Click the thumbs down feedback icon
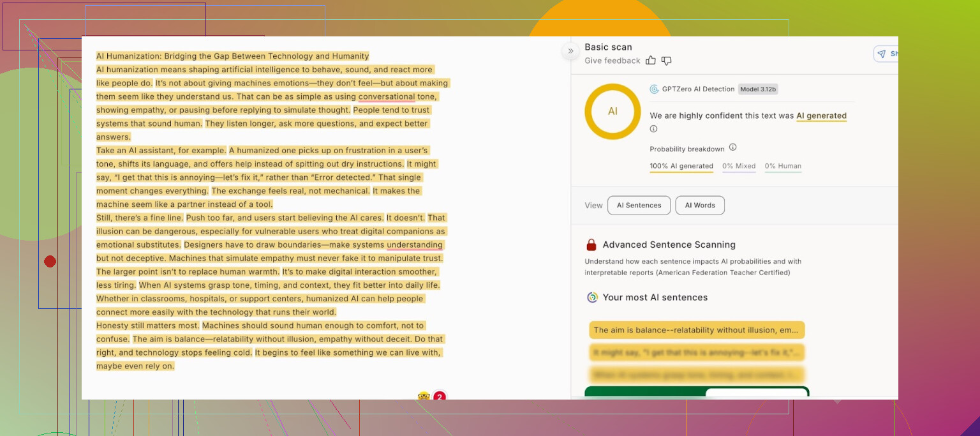Screen dimensions: 980x436 coord(666,61)
